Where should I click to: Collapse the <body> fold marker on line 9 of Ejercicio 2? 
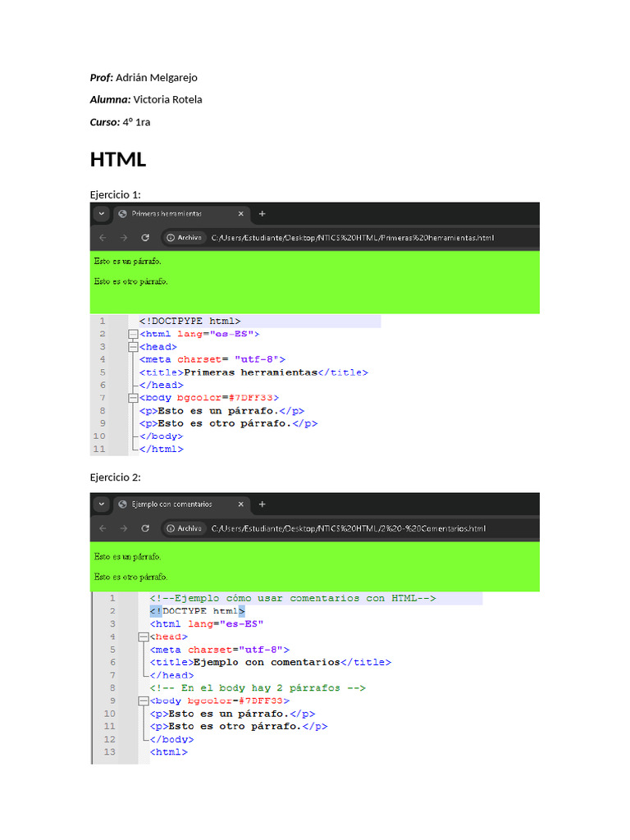click(x=143, y=701)
